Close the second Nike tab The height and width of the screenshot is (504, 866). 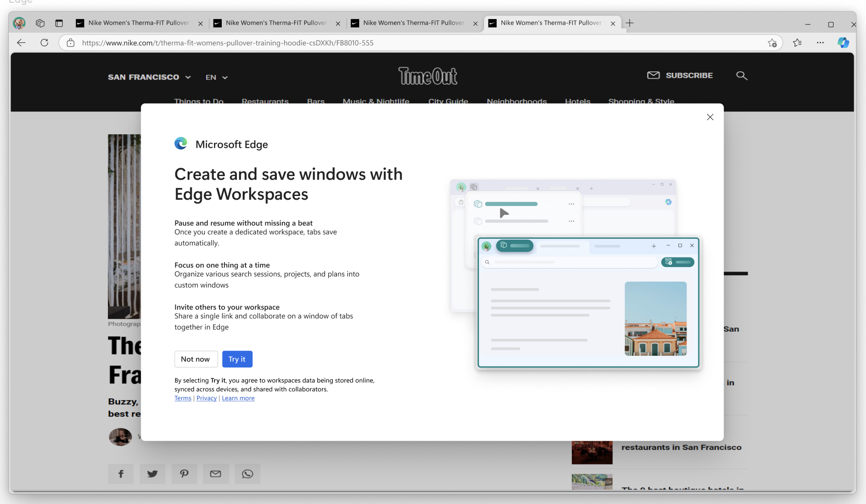click(338, 24)
